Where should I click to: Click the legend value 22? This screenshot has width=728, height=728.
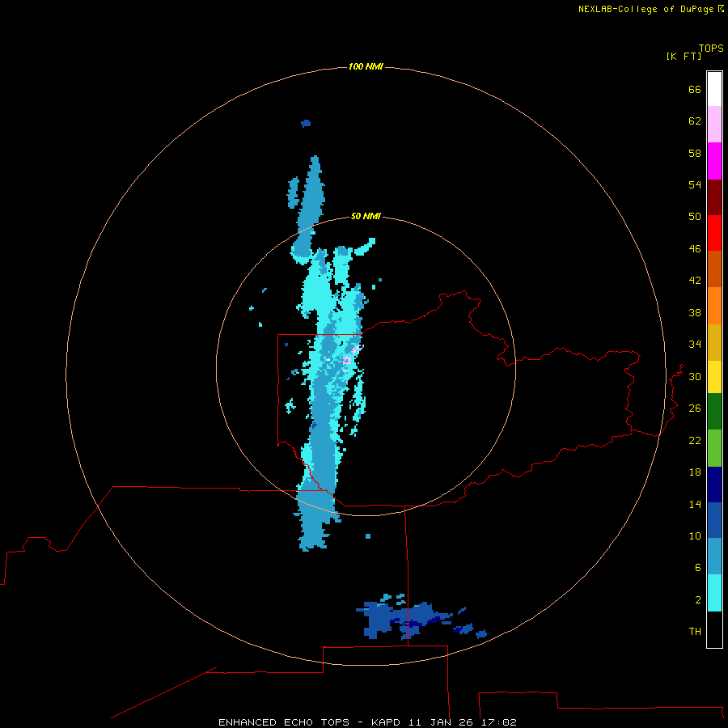pos(695,440)
